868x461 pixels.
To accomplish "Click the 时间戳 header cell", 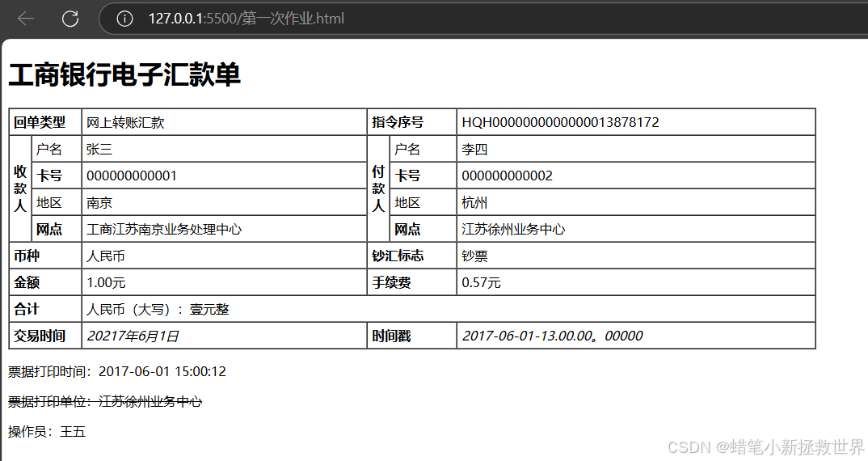I will pyautogui.click(x=412, y=336).
